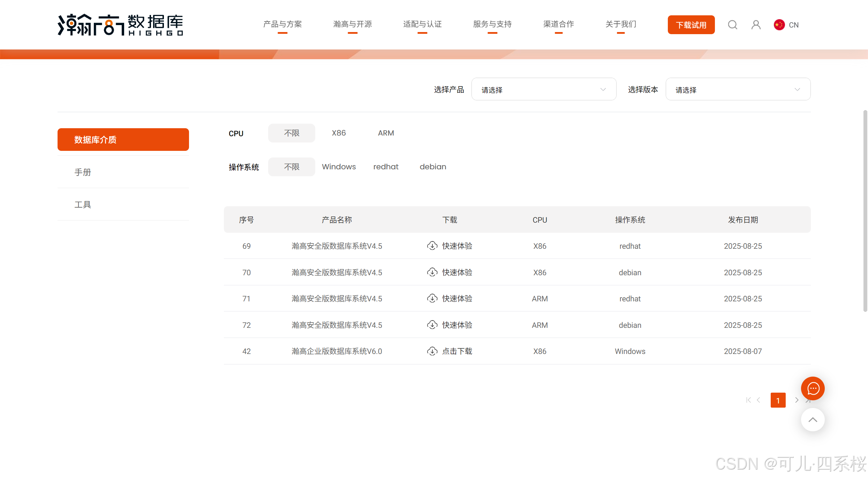This screenshot has width=868, height=478.
Task: Expand the 选择产品 dropdown
Action: pyautogui.click(x=543, y=90)
